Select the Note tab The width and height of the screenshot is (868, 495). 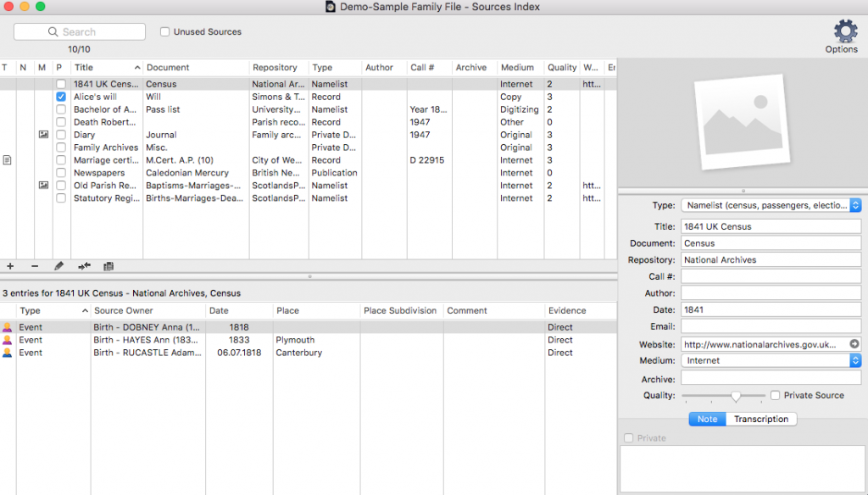[x=707, y=419]
